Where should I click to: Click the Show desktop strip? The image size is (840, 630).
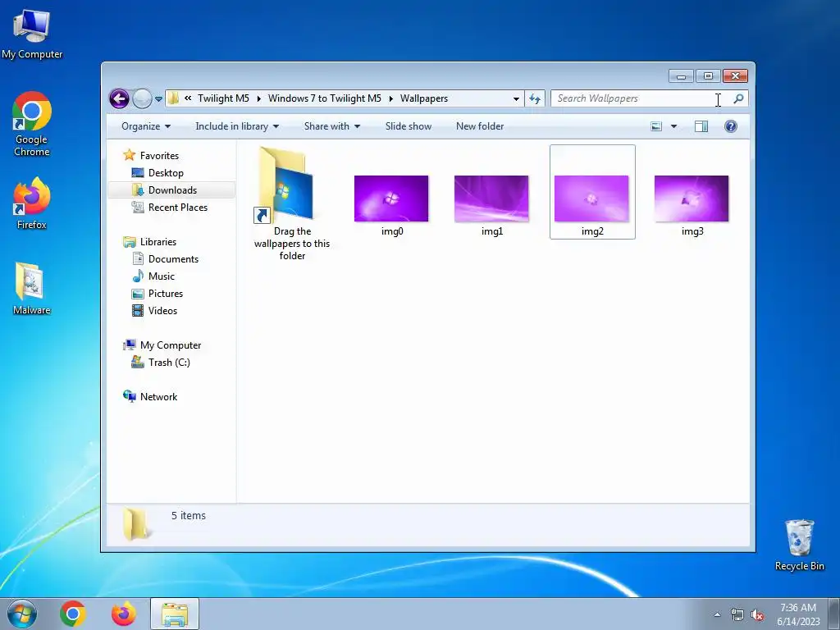click(834, 614)
